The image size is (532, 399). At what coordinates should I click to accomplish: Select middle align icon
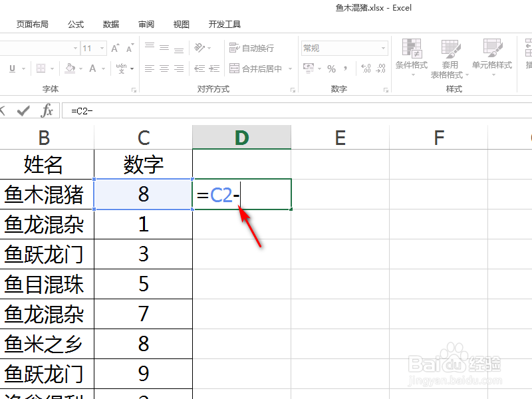164,48
